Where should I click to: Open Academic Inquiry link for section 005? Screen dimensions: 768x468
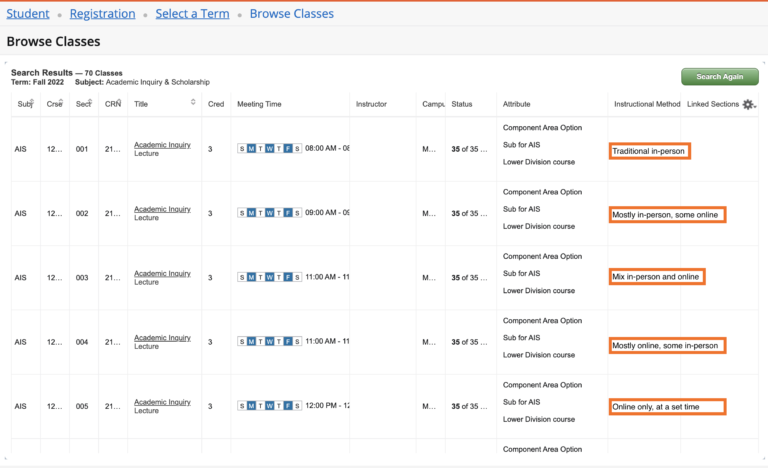(x=162, y=402)
